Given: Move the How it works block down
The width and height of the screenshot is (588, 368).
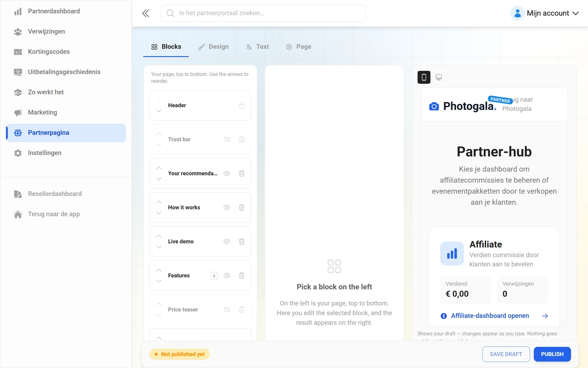Looking at the screenshot, I should point(159,213).
